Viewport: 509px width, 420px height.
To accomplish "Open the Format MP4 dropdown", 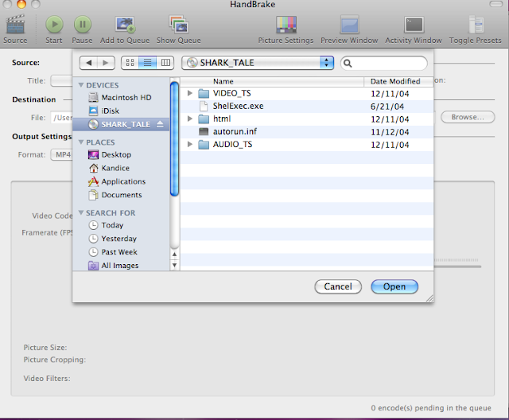I will coord(62,154).
